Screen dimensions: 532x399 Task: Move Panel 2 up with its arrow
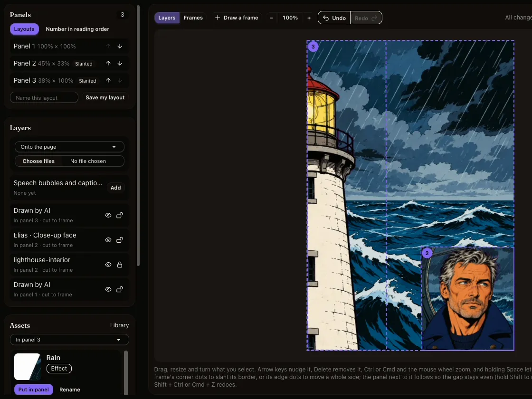[108, 63]
